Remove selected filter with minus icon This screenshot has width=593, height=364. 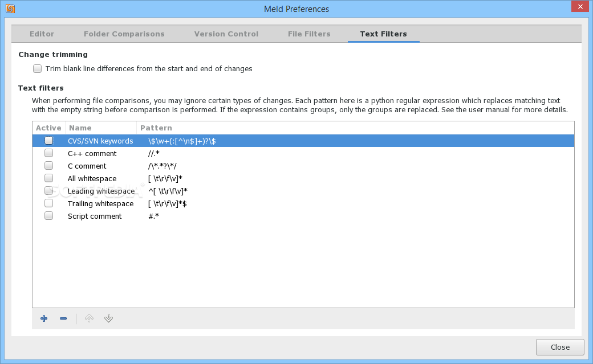(x=63, y=318)
